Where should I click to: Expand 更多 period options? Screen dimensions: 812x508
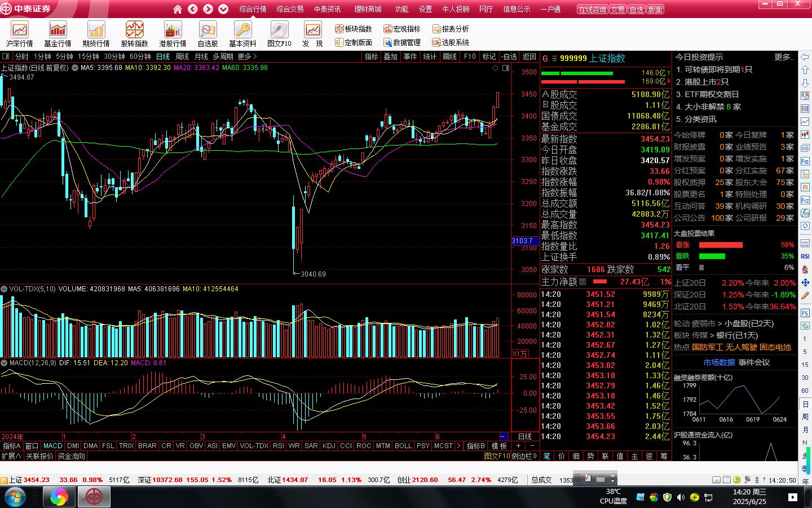click(247, 56)
